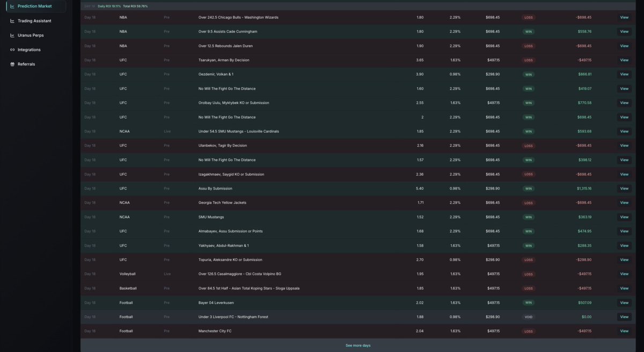This screenshot has height=352, width=644.
Task: Click the Referrals gift icon
Action: pos(12,64)
